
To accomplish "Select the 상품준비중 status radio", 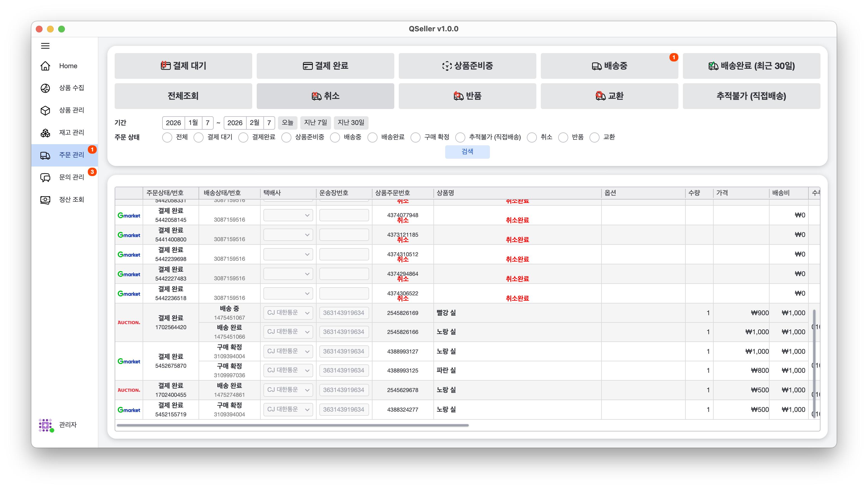I will 286,137.
